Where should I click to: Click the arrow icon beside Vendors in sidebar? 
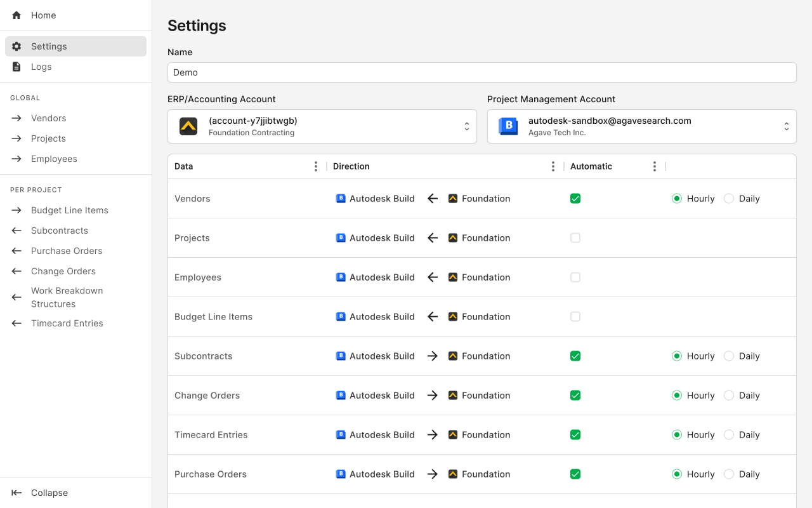(x=16, y=118)
